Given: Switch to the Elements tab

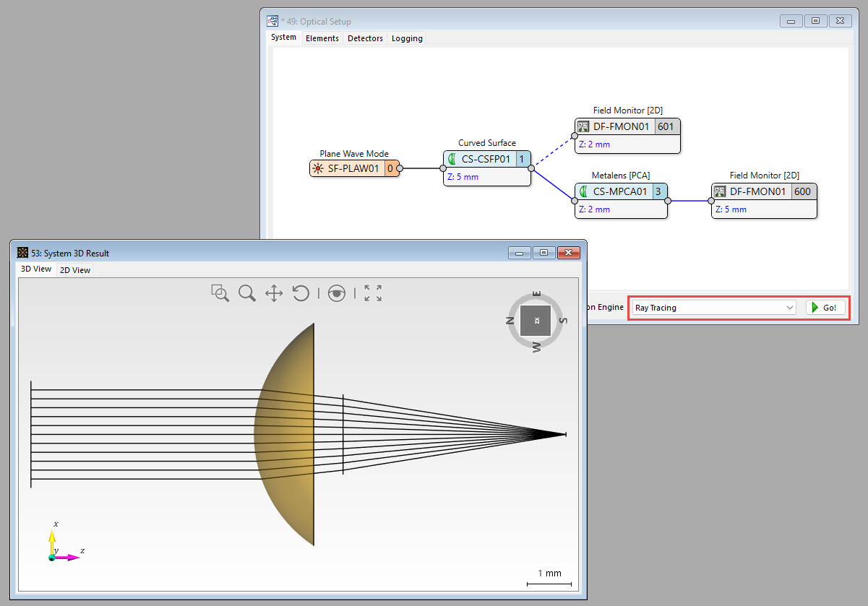Looking at the screenshot, I should click(322, 38).
